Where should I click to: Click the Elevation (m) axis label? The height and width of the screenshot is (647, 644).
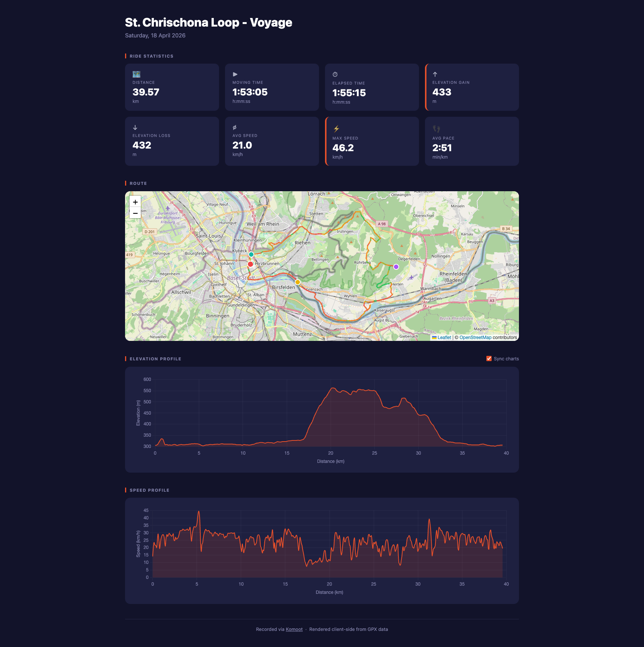click(x=138, y=413)
